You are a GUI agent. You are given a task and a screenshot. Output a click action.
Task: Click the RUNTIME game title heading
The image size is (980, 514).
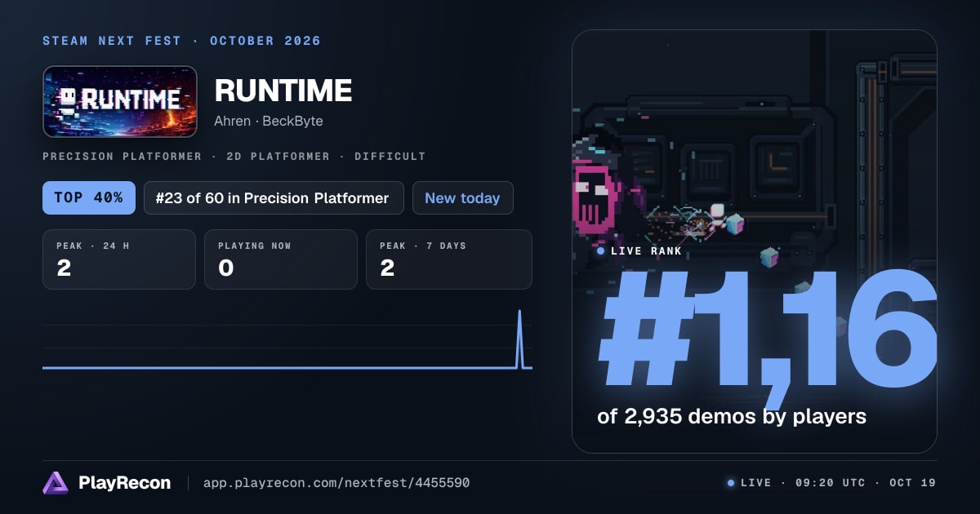[x=283, y=91]
